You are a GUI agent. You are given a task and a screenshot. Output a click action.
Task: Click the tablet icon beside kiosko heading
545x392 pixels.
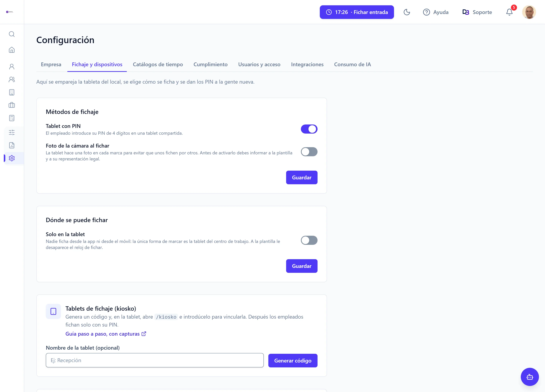click(x=53, y=312)
